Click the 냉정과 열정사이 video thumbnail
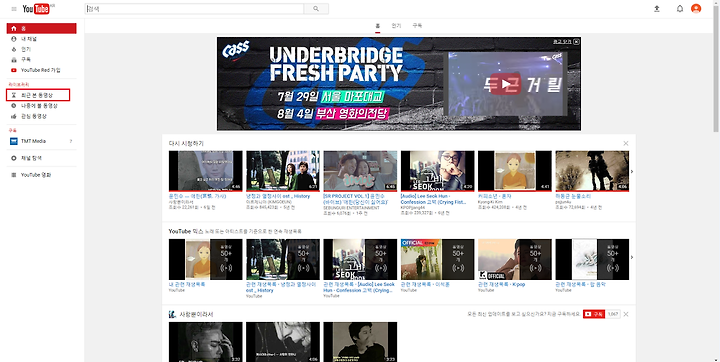This screenshot has height=362, width=720. coord(283,171)
